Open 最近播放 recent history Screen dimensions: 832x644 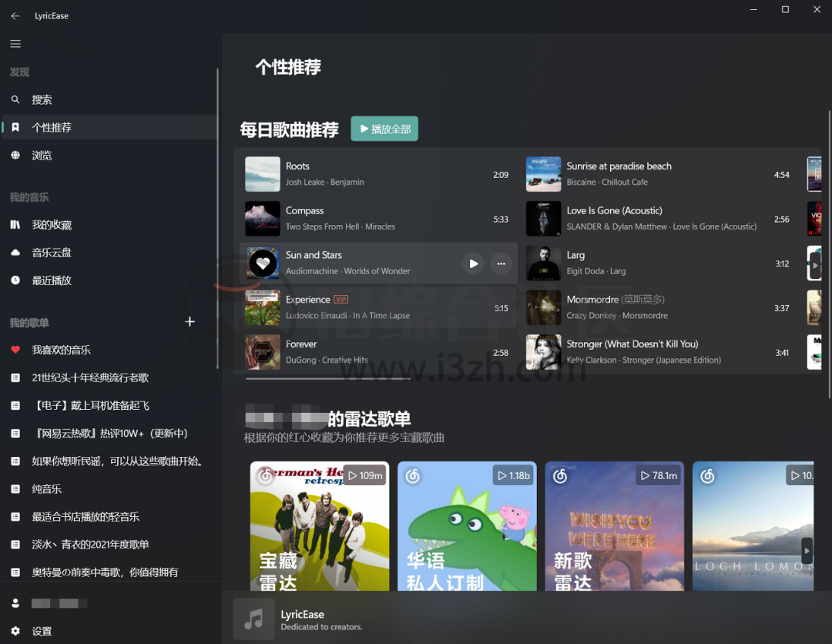click(109, 280)
